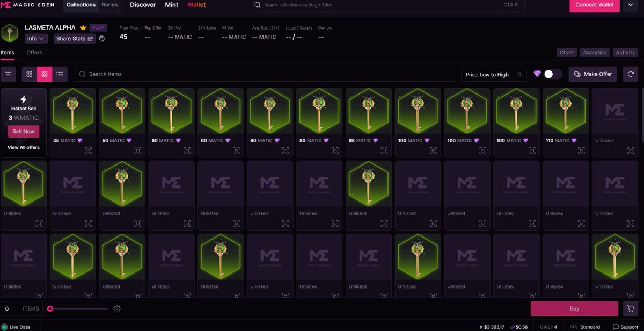Open details icon on 80 MATIC key

pyautogui.click(x=335, y=151)
